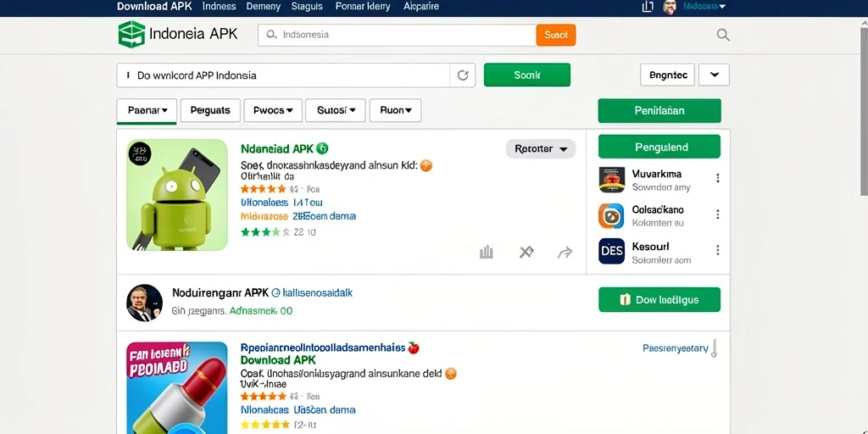This screenshot has height=434, width=868.
Task: Select the Staguis item in the top menu
Action: coord(307,7)
